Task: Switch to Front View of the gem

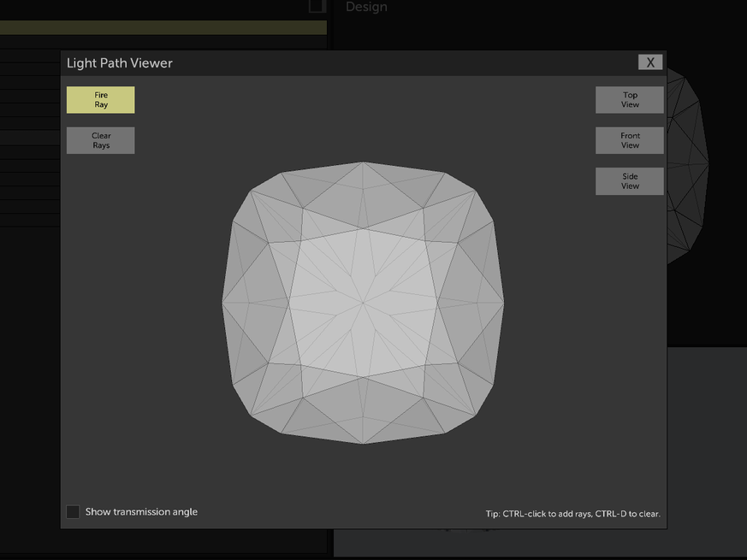Action: (x=629, y=139)
